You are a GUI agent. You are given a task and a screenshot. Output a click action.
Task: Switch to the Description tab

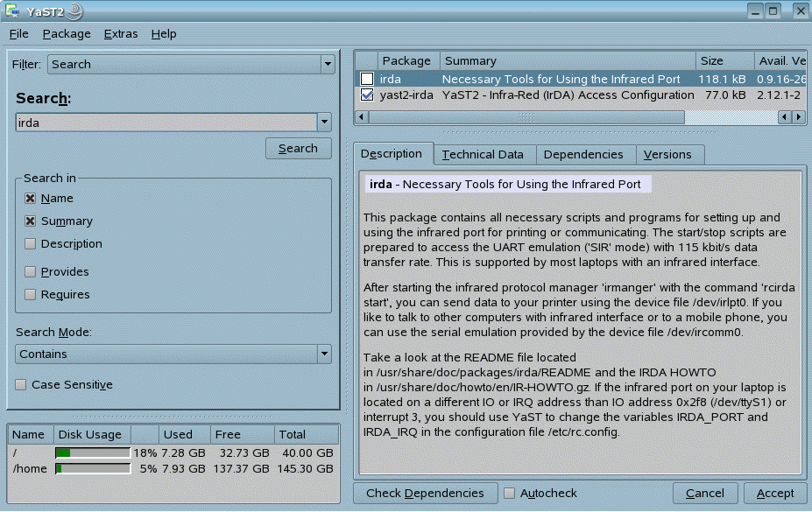[x=392, y=154]
